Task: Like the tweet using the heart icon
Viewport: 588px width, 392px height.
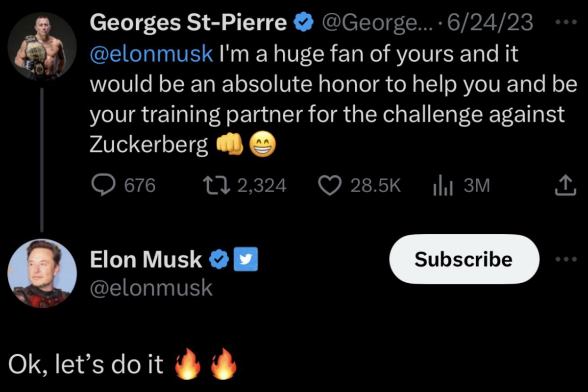Action: [x=329, y=186]
